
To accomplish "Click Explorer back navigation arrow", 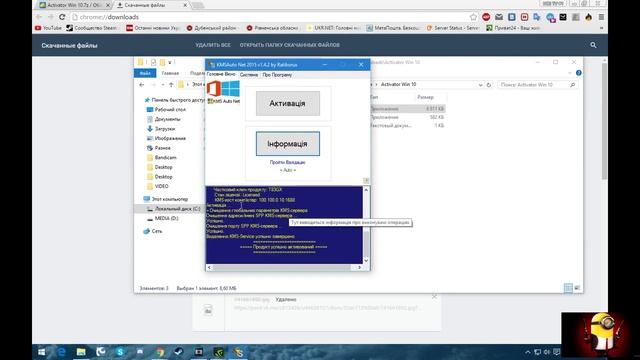I will [x=142, y=84].
